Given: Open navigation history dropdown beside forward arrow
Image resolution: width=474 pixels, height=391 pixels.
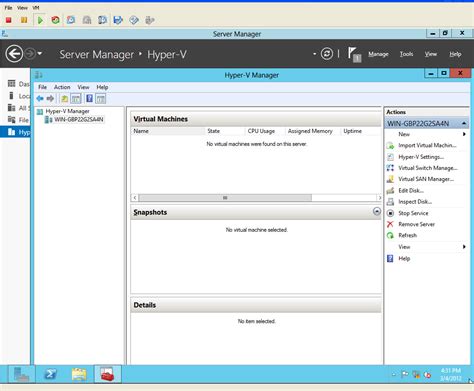Looking at the screenshot, I should click(40, 53).
